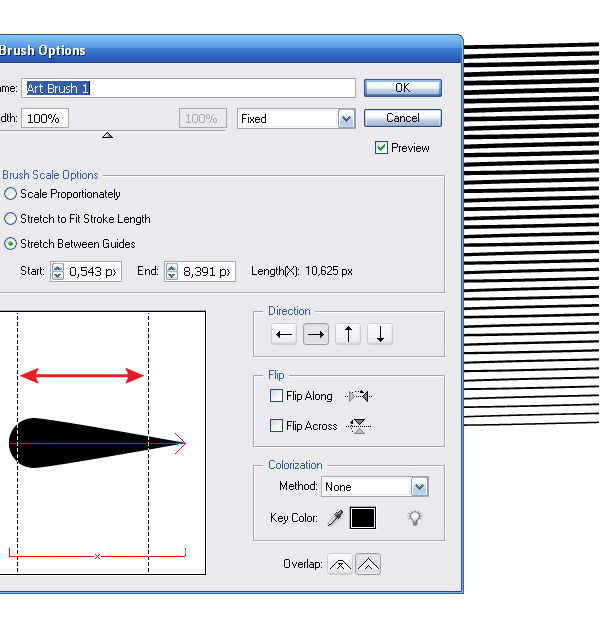Set direction to down arrow

tap(380, 334)
